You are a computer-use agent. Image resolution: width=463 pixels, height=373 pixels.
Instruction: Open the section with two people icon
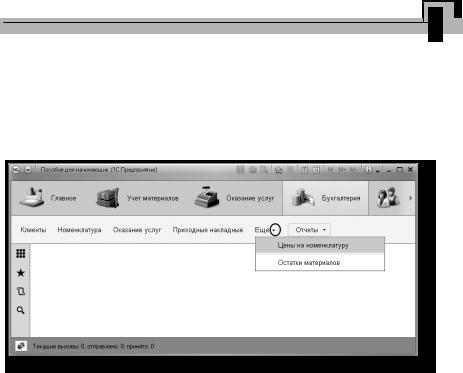click(x=388, y=198)
